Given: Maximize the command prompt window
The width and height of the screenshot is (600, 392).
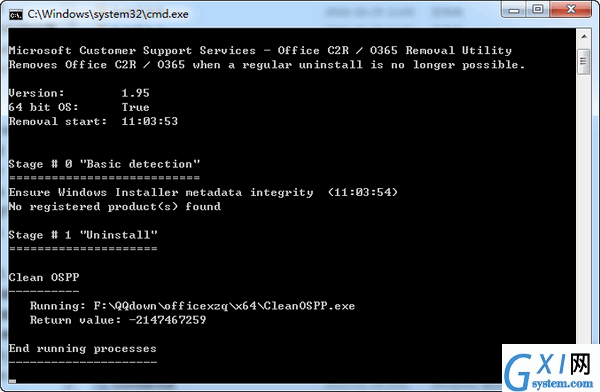Looking at the screenshot, I should pos(538,10).
